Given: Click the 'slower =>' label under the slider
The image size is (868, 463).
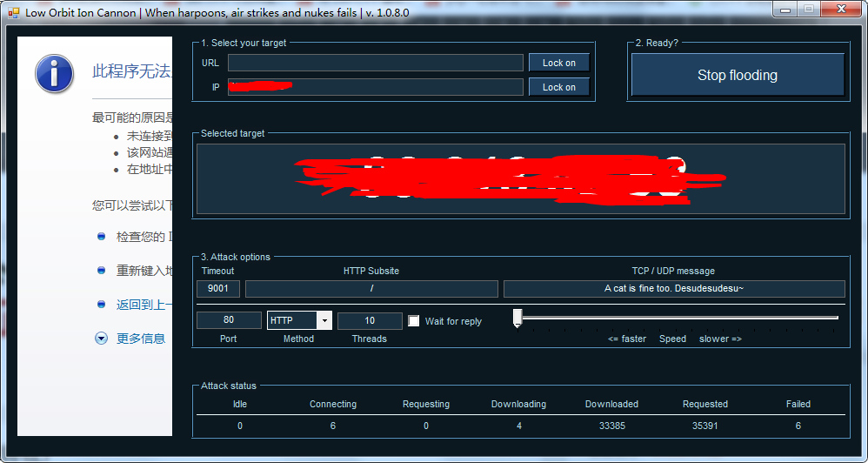Looking at the screenshot, I should (x=720, y=339).
